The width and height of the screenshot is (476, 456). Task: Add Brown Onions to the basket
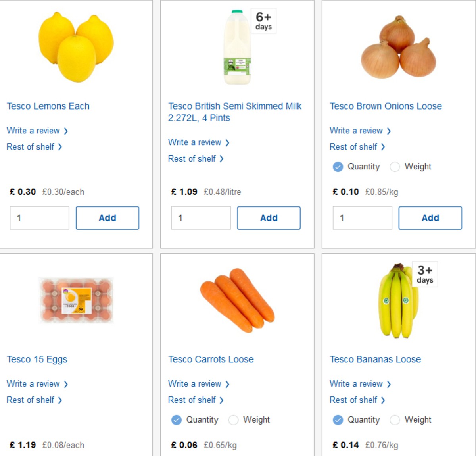430,217
